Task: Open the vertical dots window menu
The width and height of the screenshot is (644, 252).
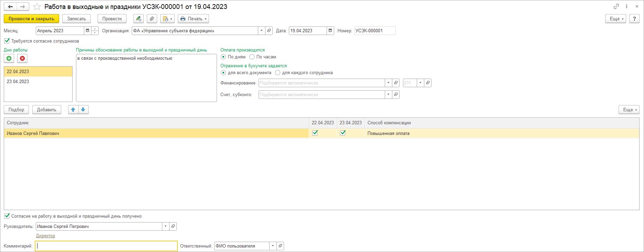Action: (626, 7)
